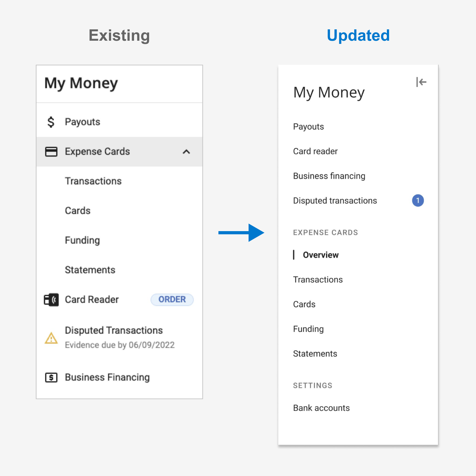Select Cards in the existing menu
Viewport: 476px width, 476px height.
(78, 211)
